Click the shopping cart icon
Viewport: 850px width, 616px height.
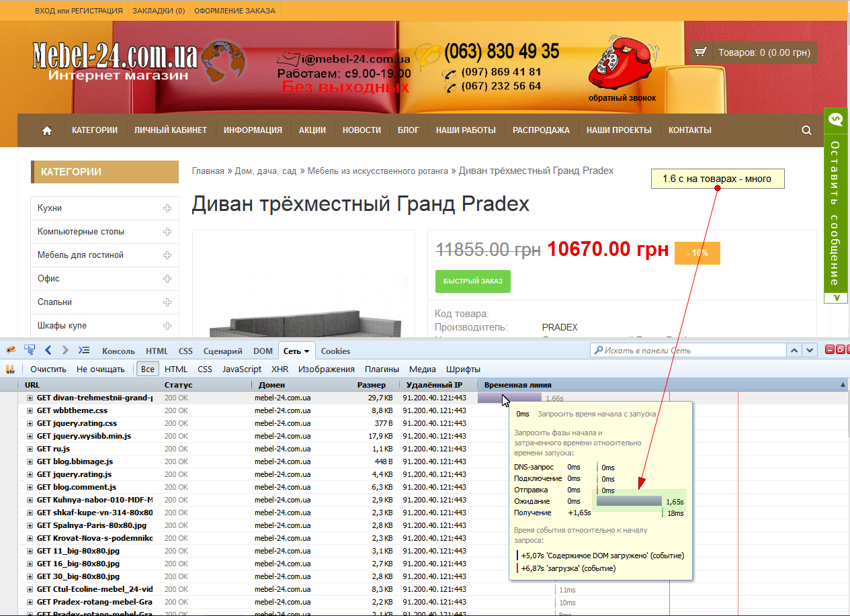click(701, 52)
